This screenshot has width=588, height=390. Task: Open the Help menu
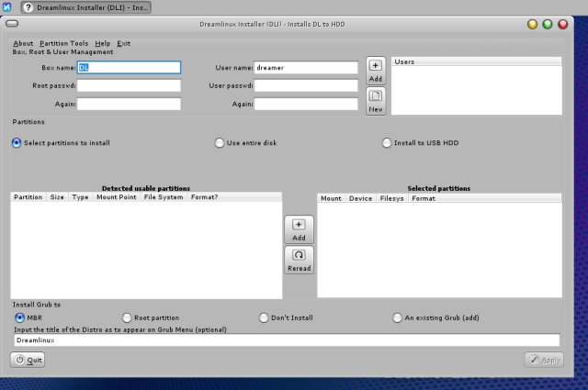pos(102,43)
